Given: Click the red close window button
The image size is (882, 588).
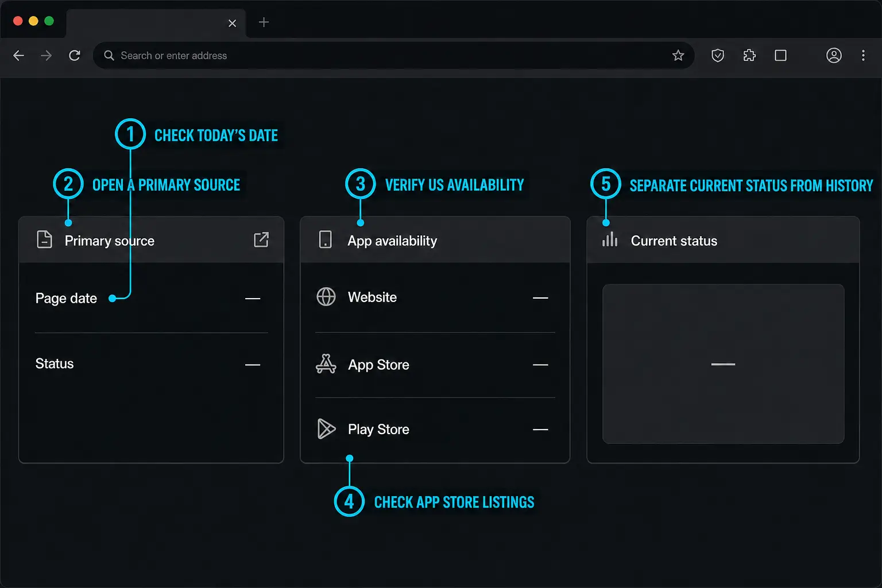Looking at the screenshot, I should pos(18,21).
